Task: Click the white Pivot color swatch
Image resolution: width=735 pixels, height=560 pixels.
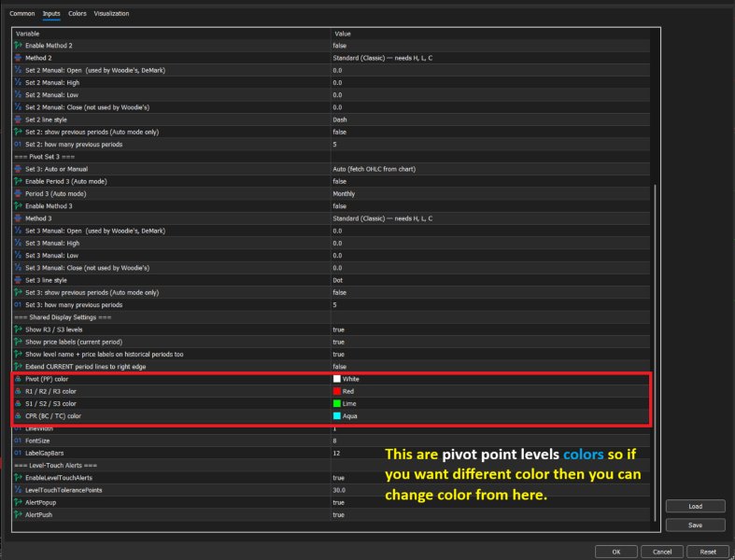Action: pos(336,379)
